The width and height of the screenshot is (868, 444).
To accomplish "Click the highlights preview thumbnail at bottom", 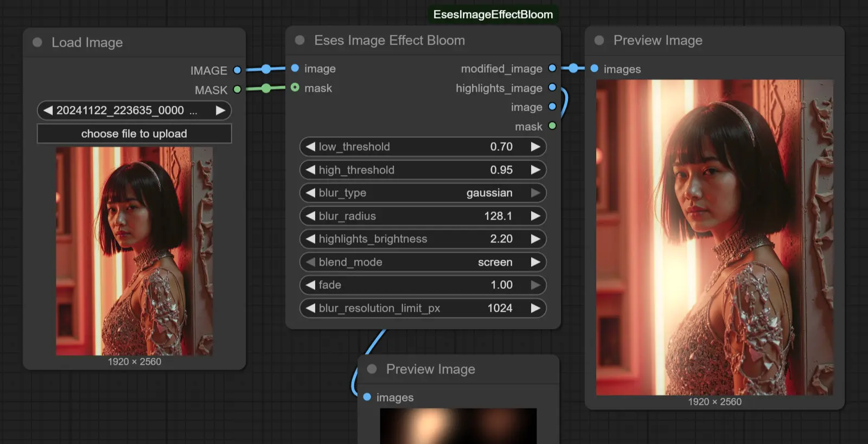I will coord(458,426).
